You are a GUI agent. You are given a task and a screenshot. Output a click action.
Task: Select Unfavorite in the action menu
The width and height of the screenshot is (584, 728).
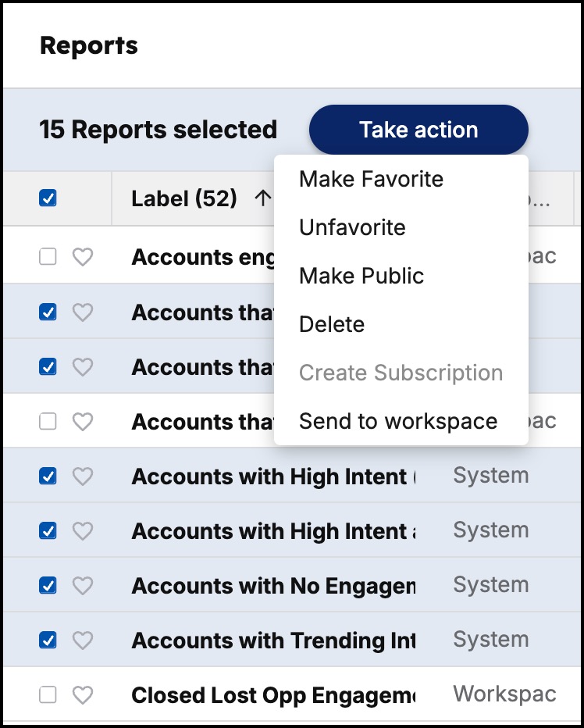point(352,227)
